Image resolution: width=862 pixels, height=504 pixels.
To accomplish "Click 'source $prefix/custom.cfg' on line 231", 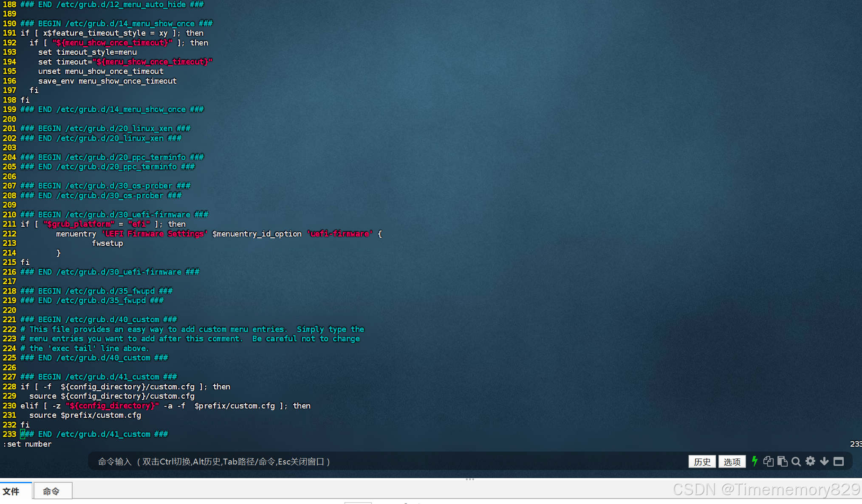I will pyautogui.click(x=85, y=415).
